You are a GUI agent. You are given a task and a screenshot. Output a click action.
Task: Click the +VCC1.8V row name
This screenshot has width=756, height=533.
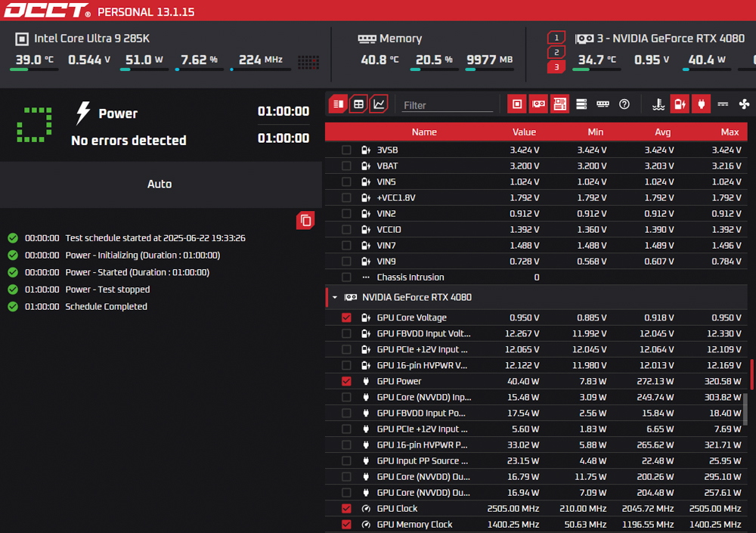click(396, 198)
